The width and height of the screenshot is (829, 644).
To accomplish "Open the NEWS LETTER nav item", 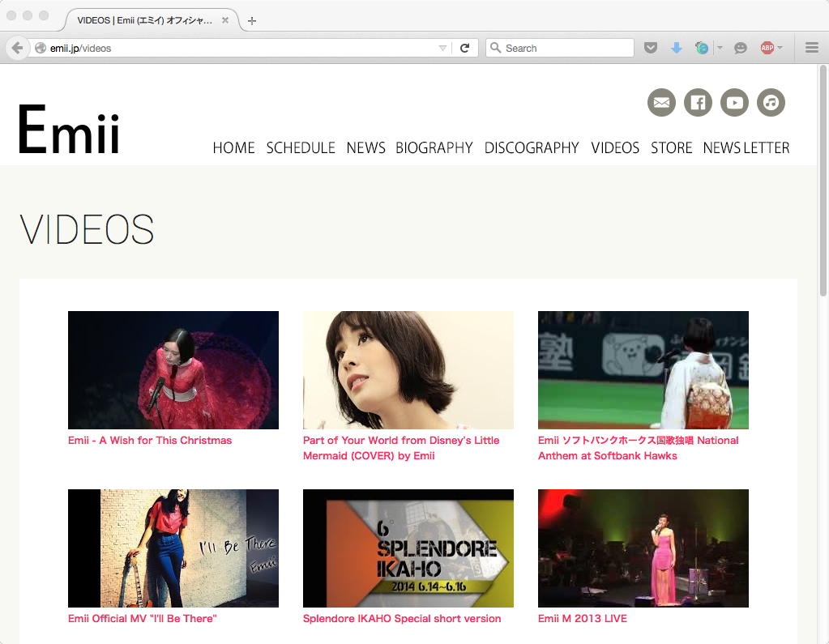I will [746, 147].
